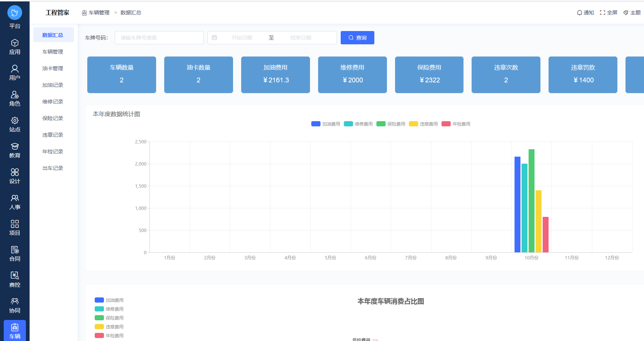
Task: Open the 应用 app icon in sidebar
Action: (15, 43)
